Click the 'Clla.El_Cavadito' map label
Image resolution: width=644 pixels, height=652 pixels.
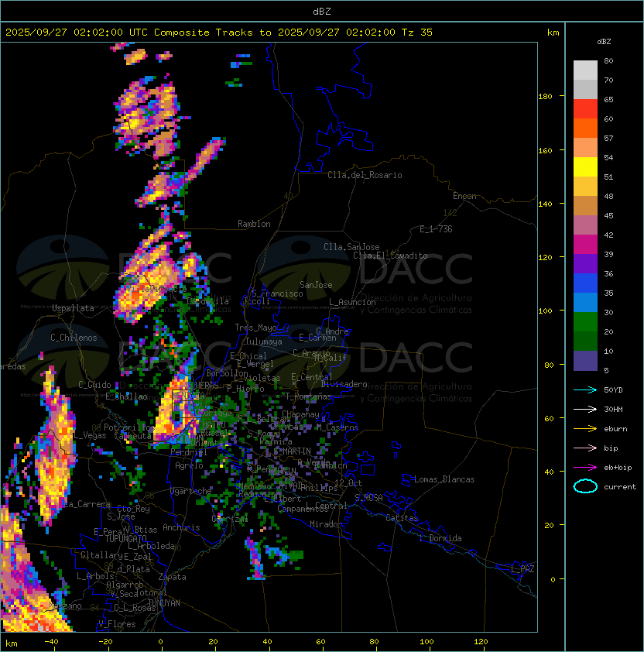pos(390,256)
